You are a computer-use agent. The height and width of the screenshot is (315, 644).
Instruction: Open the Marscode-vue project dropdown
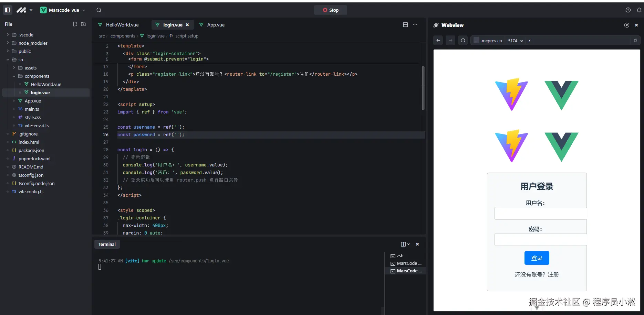(63, 10)
